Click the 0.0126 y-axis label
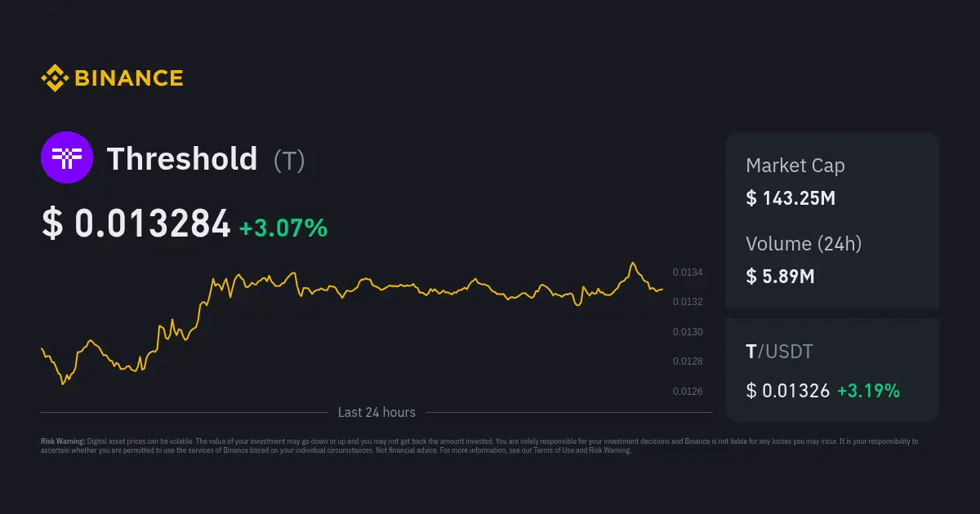 click(x=687, y=392)
